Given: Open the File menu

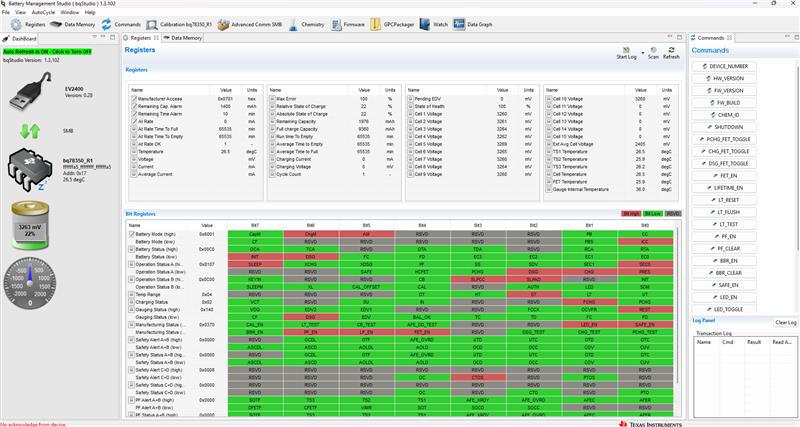Looking at the screenshot, I should (x=6, y=12).
